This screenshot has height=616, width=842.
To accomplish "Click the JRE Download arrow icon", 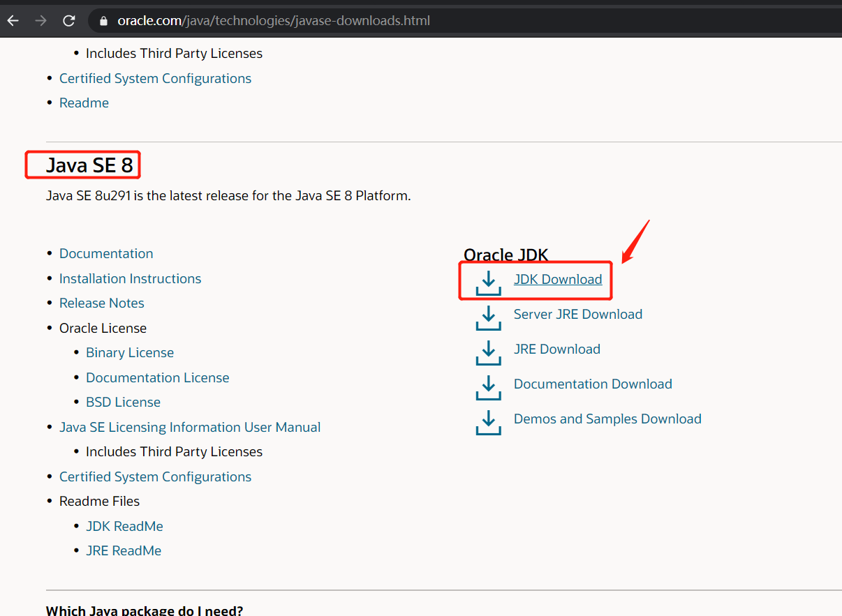I will 489,353.
